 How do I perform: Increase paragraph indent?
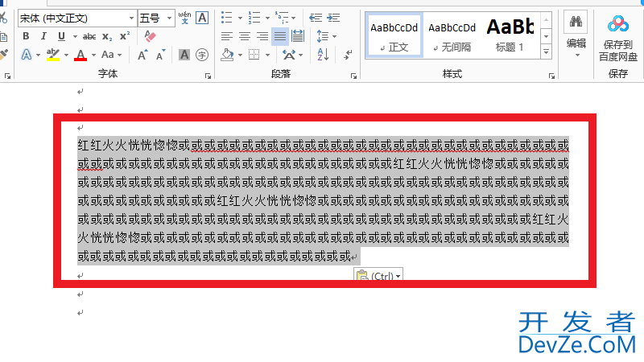point(333,18)
